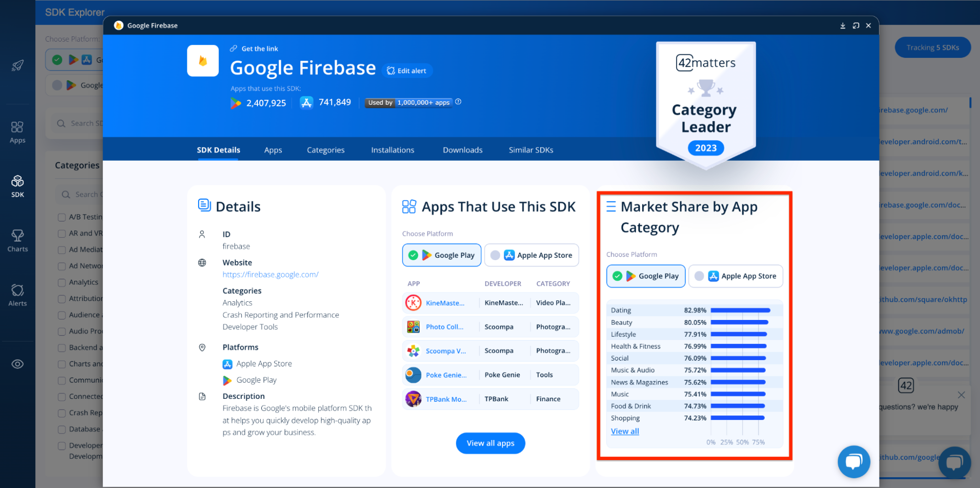This screenshot has width=980, height=488.
Task: Switch to the Downloads tab
Action: click(463, 150)
